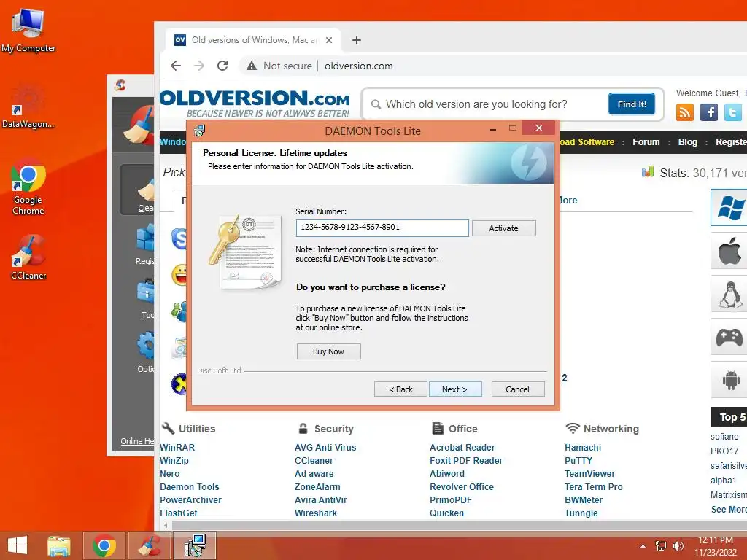Open the RSS feed icon

point(684,112)
